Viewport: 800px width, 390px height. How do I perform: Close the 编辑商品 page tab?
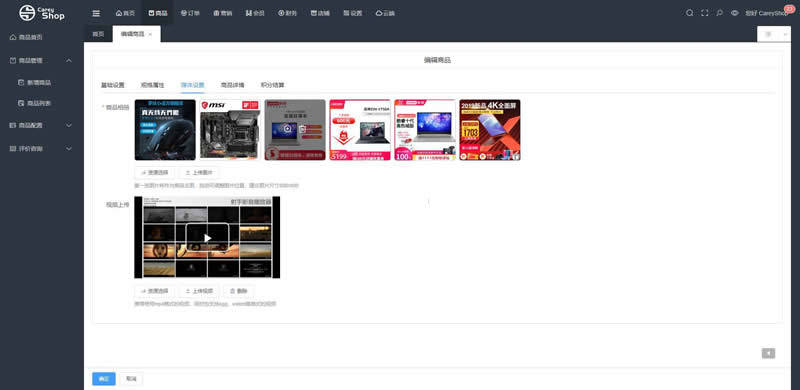[x=150, y=35]
